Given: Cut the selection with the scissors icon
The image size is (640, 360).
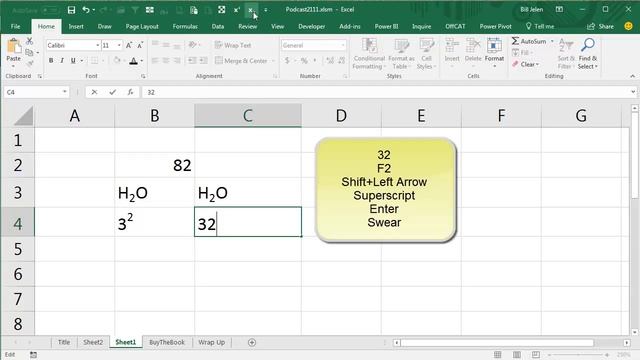Looking at the screenshot, I should [x=29, y=41].
